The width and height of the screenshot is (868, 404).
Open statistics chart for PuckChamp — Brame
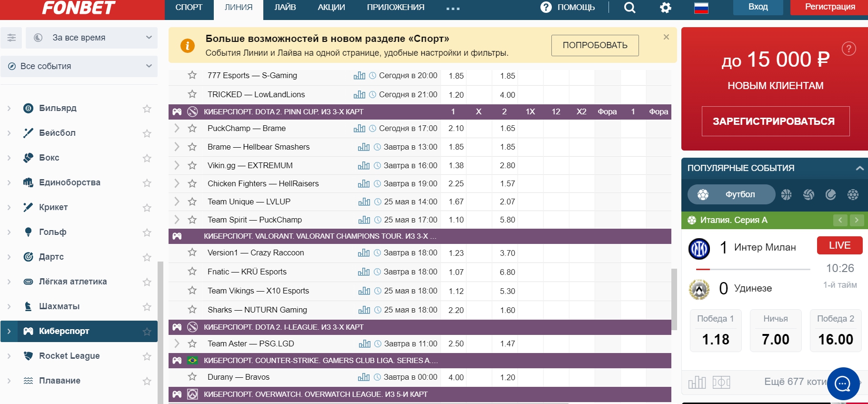tap(359, 129)
